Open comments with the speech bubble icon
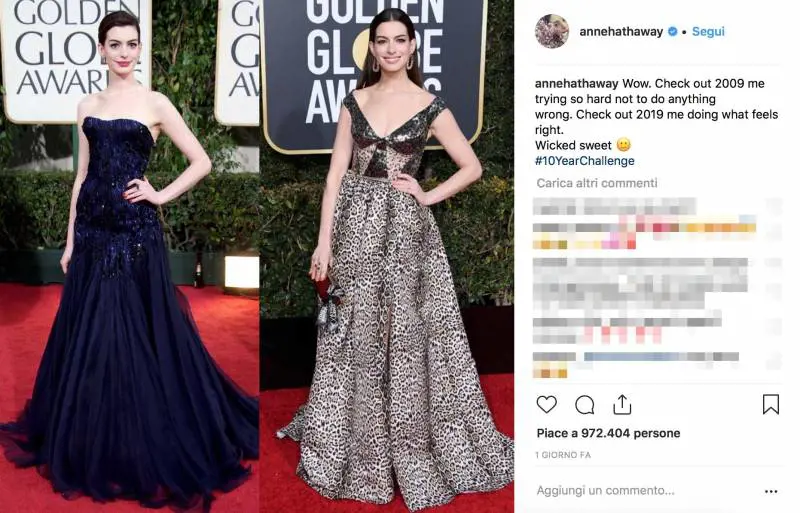The width and height of the screenshot is (800, 513). pyautogui.click(x=584, y=405)
